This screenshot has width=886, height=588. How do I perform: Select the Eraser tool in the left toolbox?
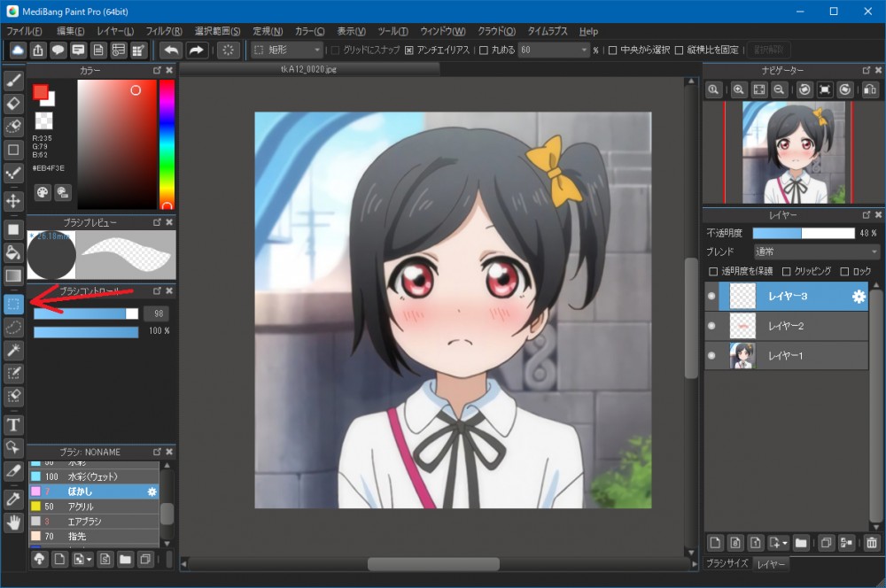pos(13,104)
